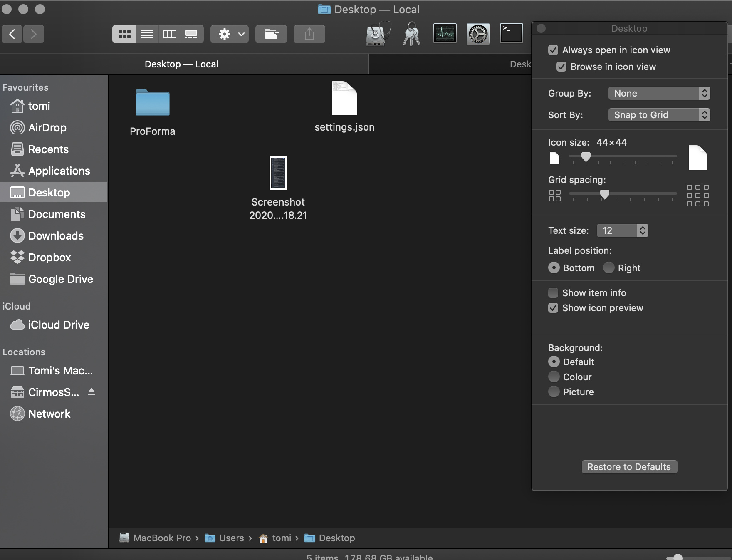Eject the CirmosS... volume
This screenshot has height=560, width=732.
91,392
